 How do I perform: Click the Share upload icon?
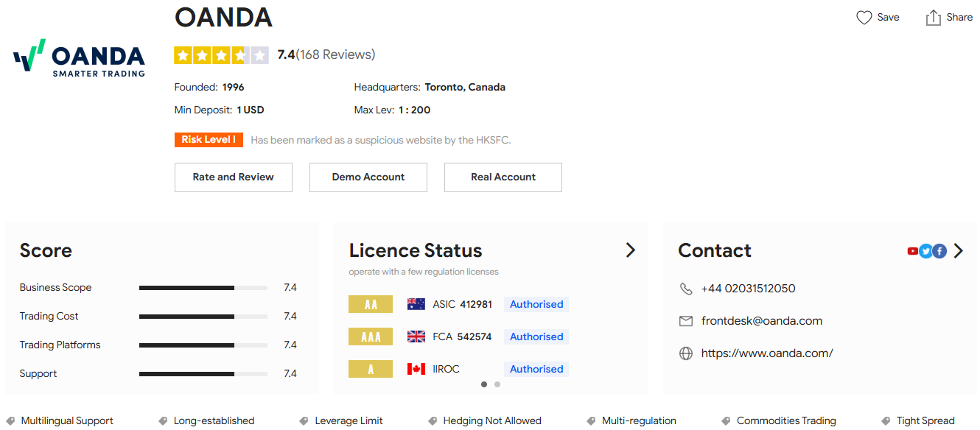933,18
